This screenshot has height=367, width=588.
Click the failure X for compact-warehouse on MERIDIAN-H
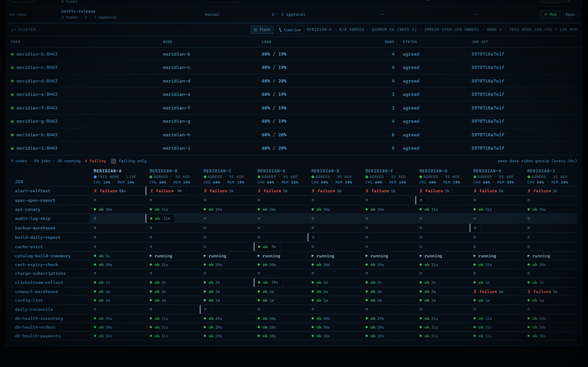point(475,292)
